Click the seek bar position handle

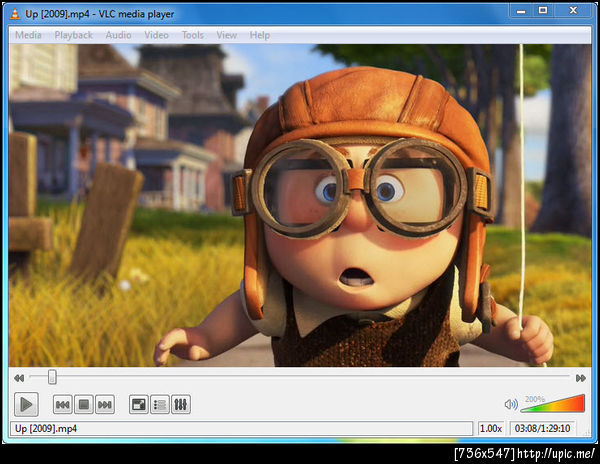click(x=52, y=377)
